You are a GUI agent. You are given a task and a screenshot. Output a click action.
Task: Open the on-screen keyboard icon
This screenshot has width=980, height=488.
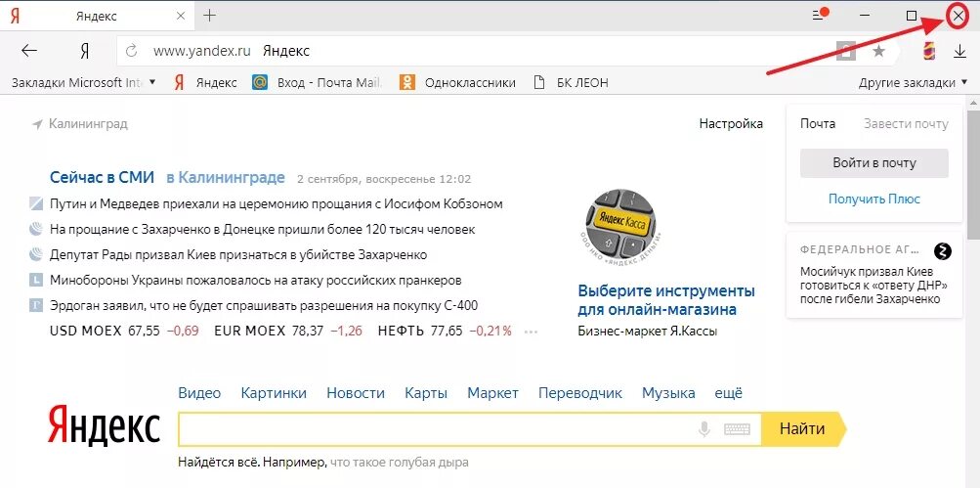tap(737, 429)
